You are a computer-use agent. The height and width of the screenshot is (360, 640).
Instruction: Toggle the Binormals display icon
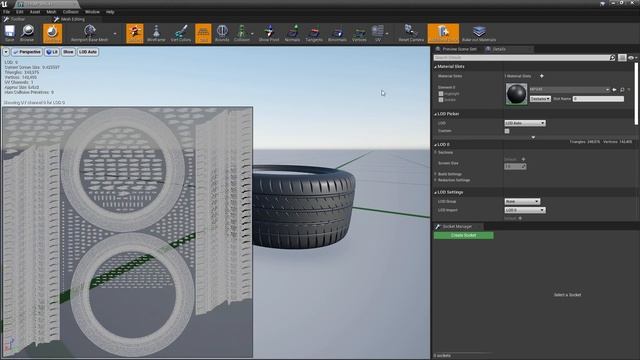point(337,33)
